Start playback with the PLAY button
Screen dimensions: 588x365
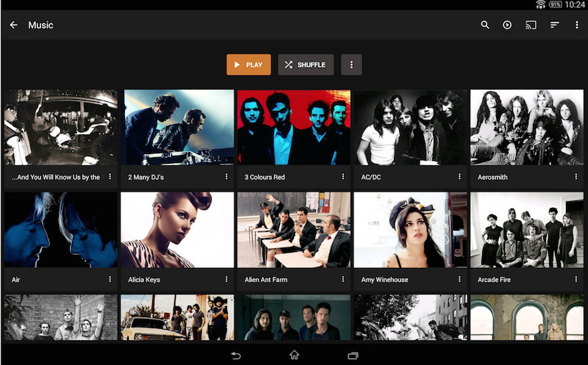[248, 65]
